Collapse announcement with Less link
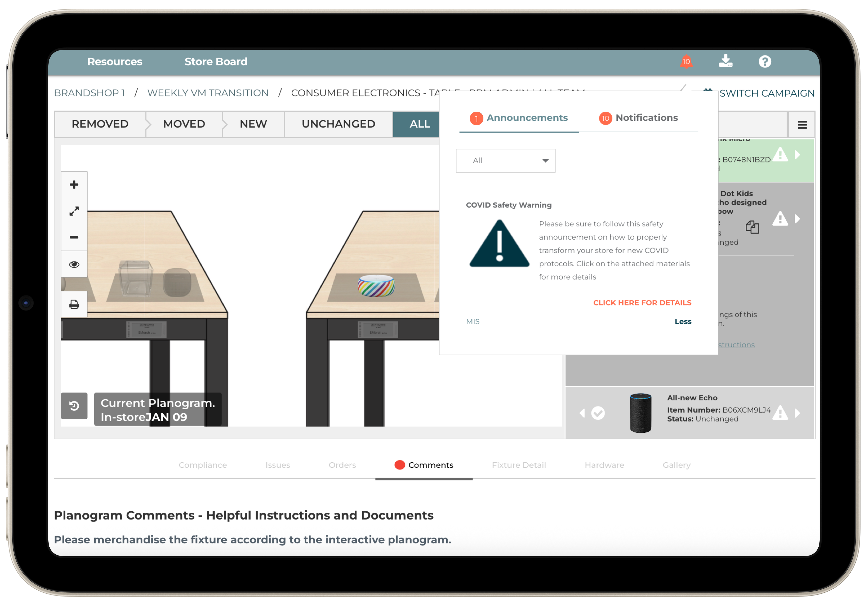This screenshot has height=606, width=868. pyautogui.click(x=683, y=322)
